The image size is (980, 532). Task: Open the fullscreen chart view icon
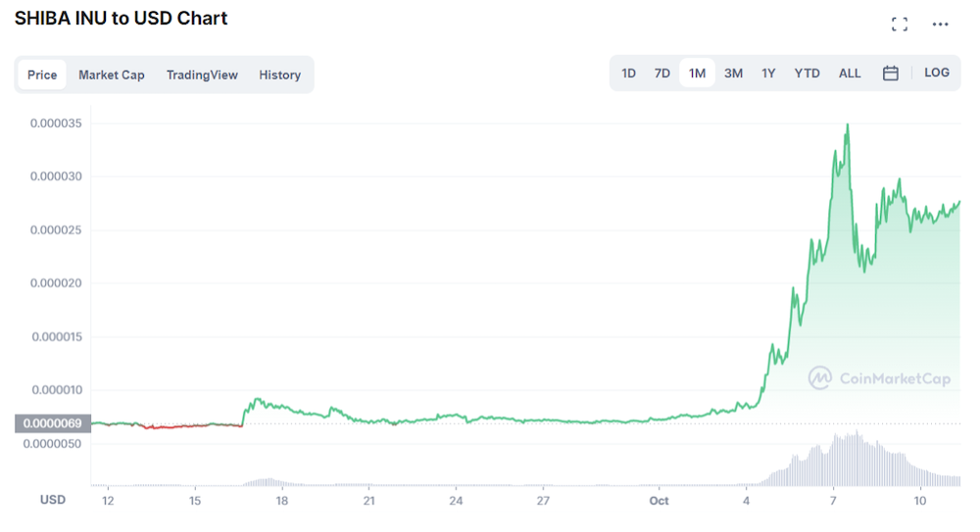[x=900, y=24]
